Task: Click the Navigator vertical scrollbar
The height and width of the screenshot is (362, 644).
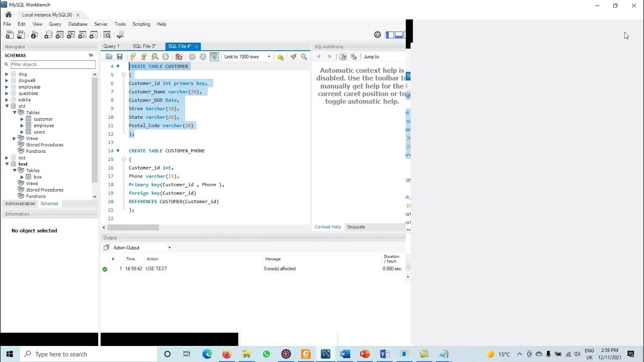Action: [95, 130]
